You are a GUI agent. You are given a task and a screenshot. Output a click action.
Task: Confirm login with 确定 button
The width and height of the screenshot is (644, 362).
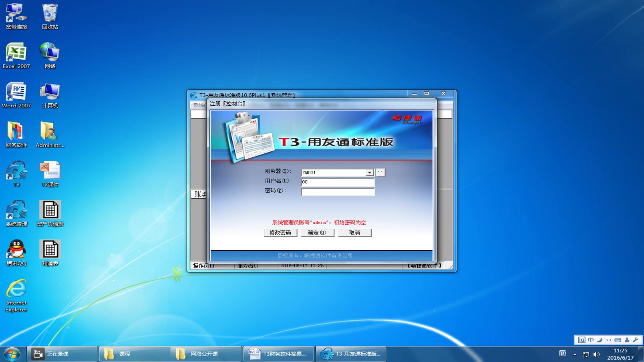317,233
